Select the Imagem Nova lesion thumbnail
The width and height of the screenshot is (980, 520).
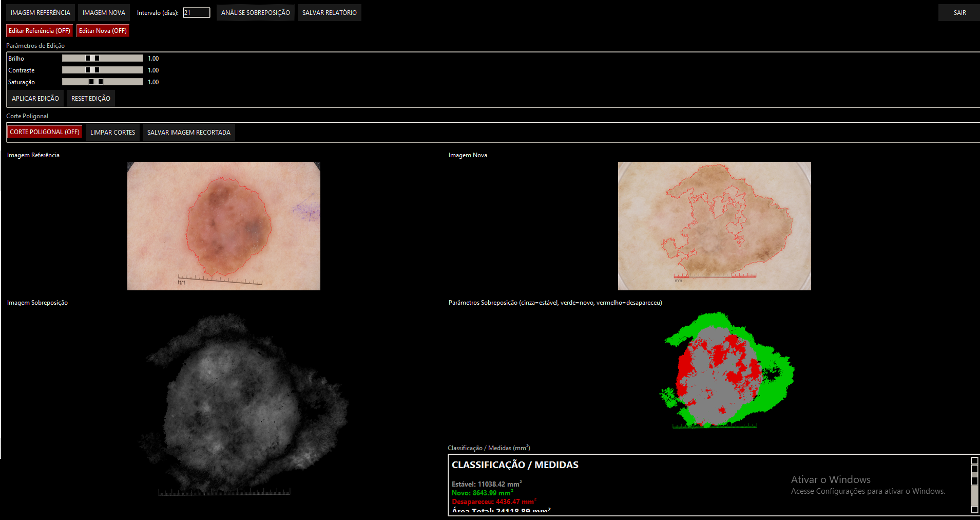714,226
